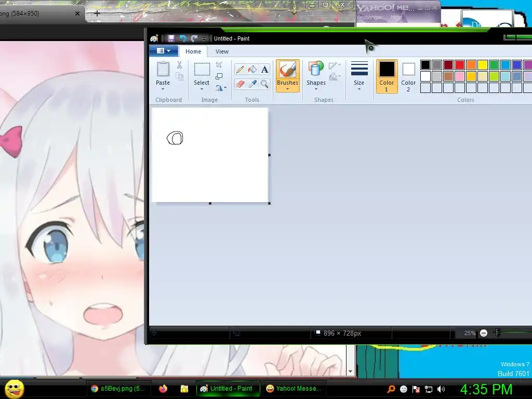Select the Pencil tool
The image size is (532, 399).
(240, 69)
